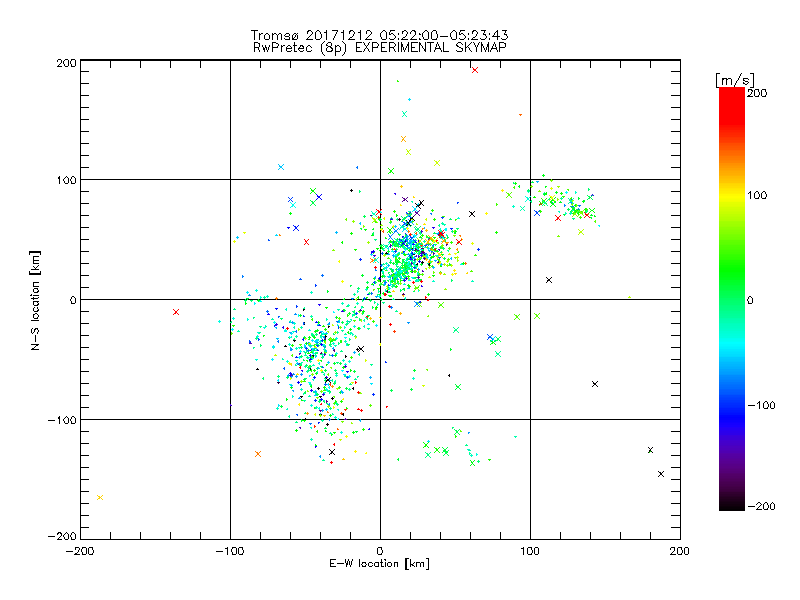This screenshot has height=600, width=800.
Task: Click the title "Tromsø 20171212 05:22:00-05:23:43"
Action: pos(379,35)
